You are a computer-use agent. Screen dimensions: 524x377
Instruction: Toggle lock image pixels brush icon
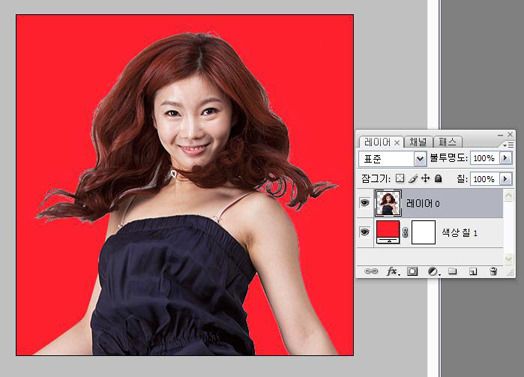[413, 178]
